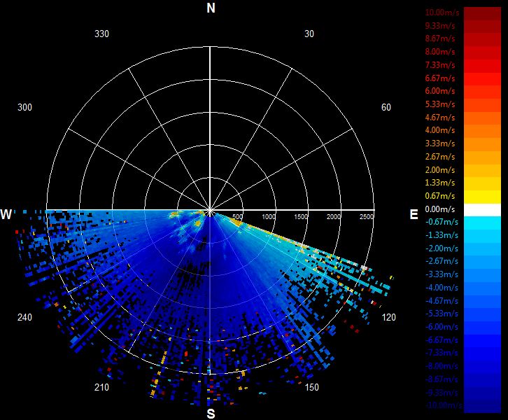The height and width of the screenshot is (420, 508).
Task: Click the 1500 range ring label
Action: [x=301, y=217]
